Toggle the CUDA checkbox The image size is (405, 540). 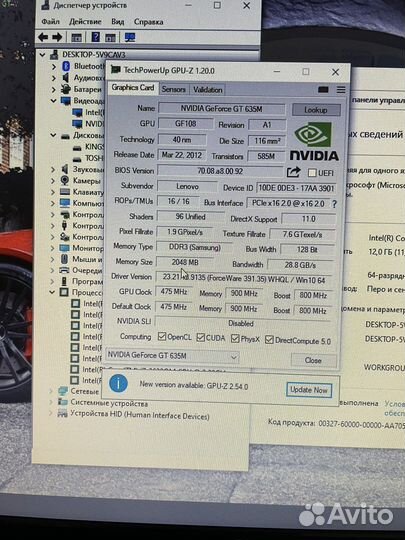[x=200, y=338]
